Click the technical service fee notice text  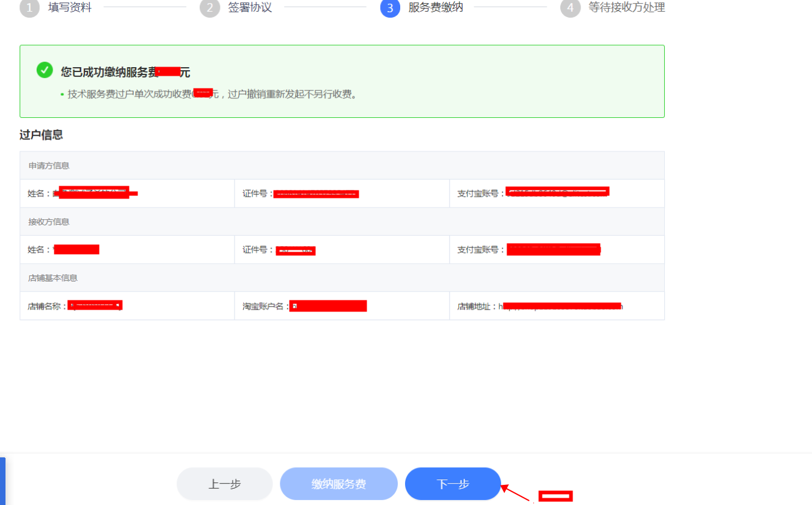[212, 95]
